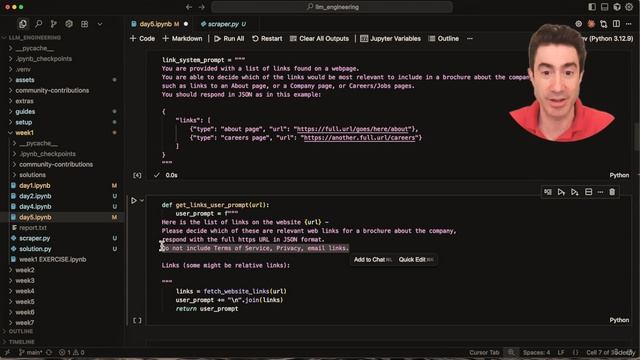Open the Extensions view icon
The width and height of the screenshot is (640, 360).
84,24
